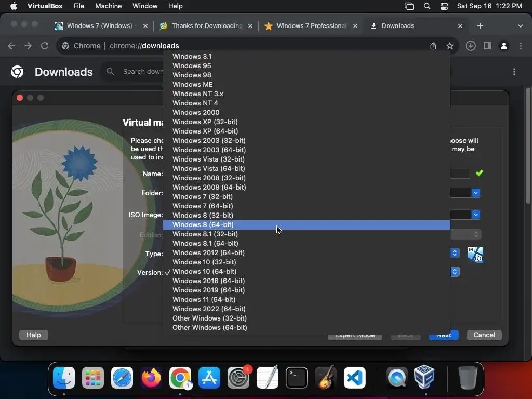532x399 pixels.
Task: Open Control Center in menu bar
Action: (444, 6)
